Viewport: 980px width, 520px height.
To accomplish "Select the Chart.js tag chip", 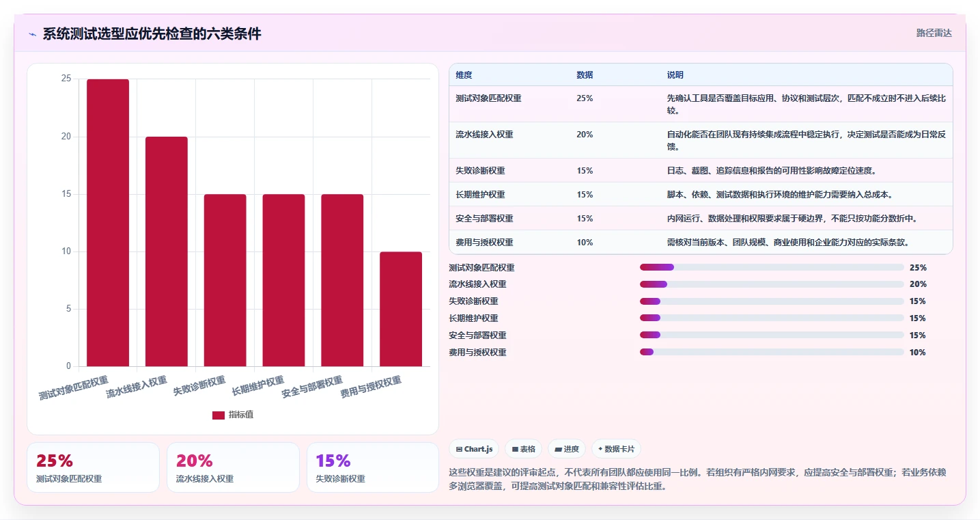I will [x=474, y=449].
